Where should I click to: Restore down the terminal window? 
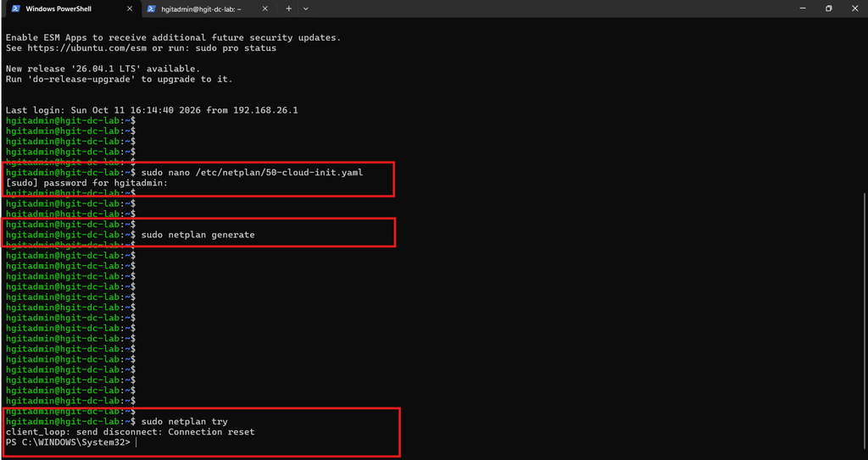coord(829,8)
